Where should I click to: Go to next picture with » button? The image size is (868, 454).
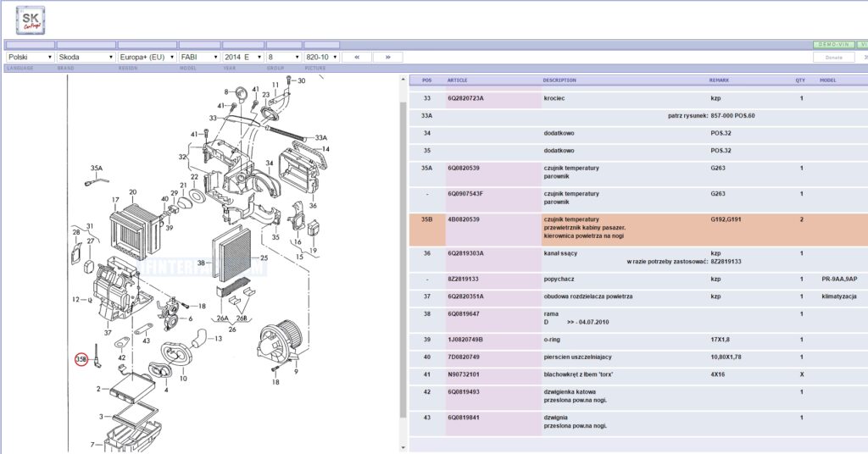pyautogui.click(x=387, y=57)
